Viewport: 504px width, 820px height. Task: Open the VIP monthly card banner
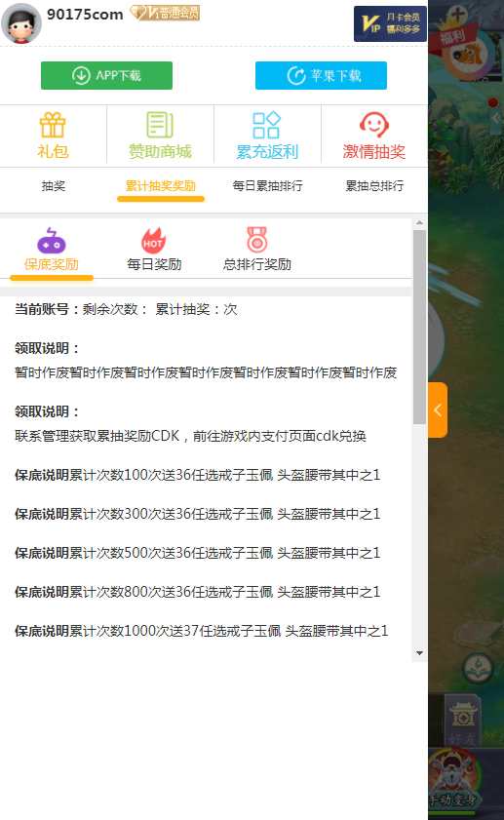pos(390,24)
